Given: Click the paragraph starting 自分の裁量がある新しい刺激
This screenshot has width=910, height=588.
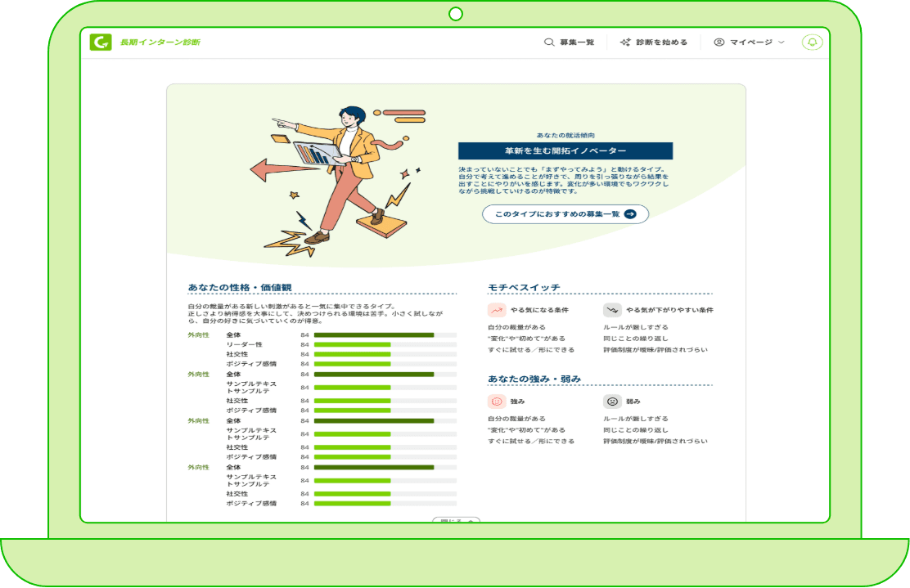Looking at the screenshot, I should pyautogui.click(x=315, y=314).
